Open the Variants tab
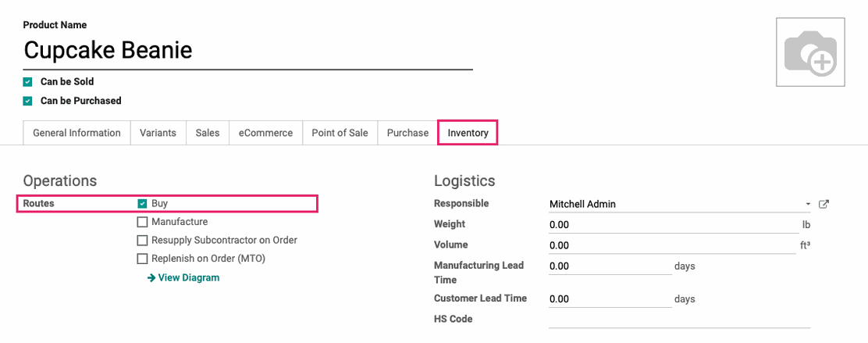 (x=158, y=133)
